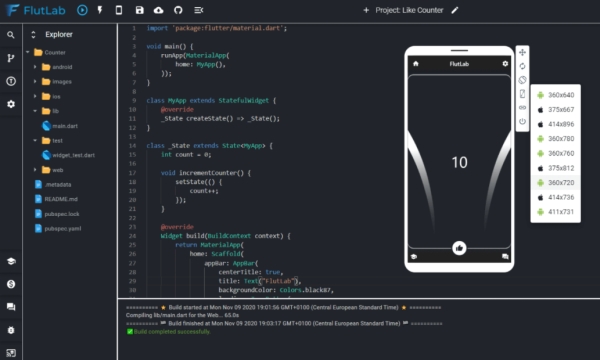
Task: Open search in left sidebar
Action: pyautogui.click(x=11, y=35)
